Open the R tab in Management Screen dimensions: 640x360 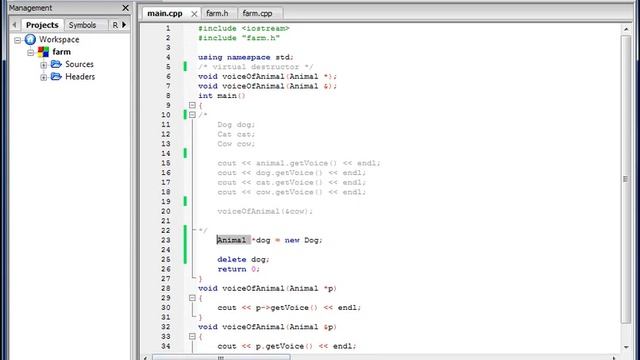coord(115,25)
